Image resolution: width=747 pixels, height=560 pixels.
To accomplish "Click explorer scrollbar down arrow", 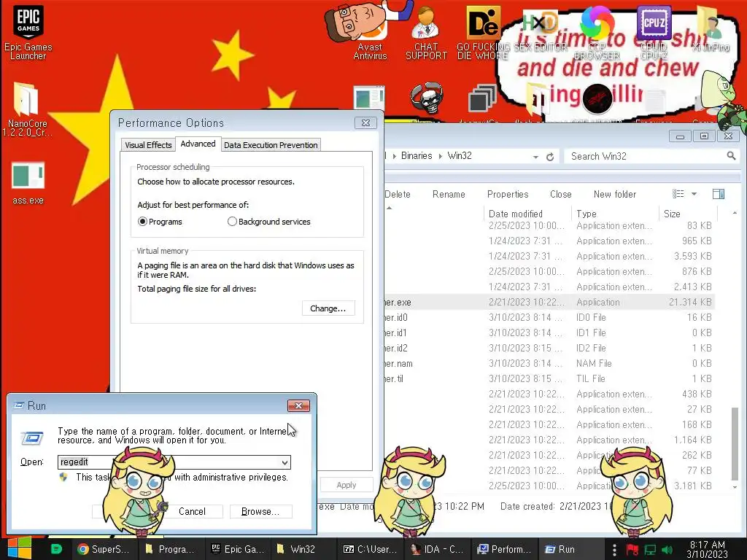I will (735, 487).
